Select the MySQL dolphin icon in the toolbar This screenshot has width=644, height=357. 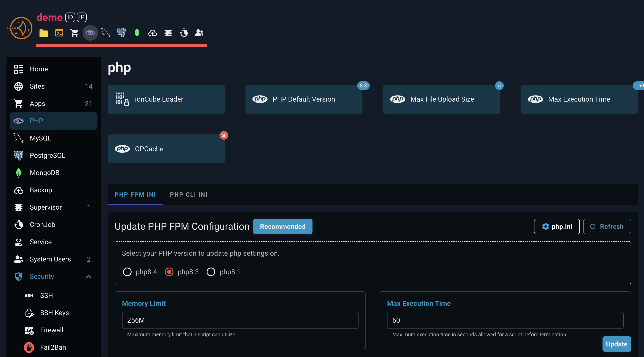click(x=106, y=33)
